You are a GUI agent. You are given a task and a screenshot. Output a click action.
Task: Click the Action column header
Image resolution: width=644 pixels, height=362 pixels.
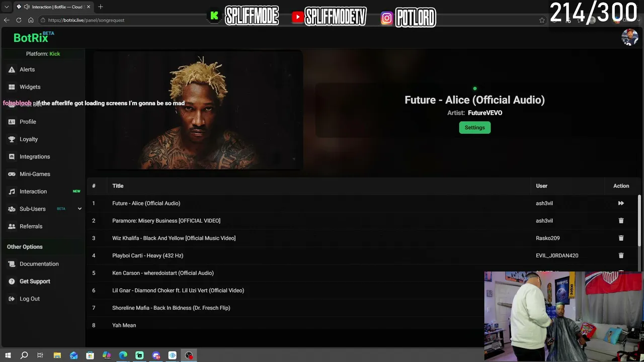click(x=621, y=186)
